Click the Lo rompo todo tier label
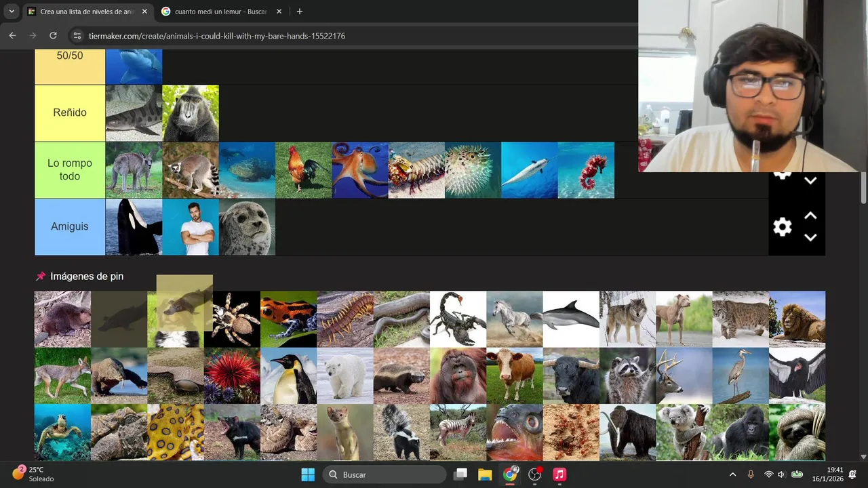This screenshot has width=868, height=488. point(70,169)
